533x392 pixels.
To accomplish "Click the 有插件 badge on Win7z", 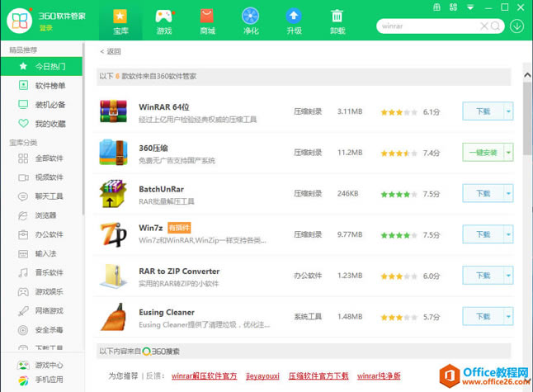I will [x=179, y=228].
